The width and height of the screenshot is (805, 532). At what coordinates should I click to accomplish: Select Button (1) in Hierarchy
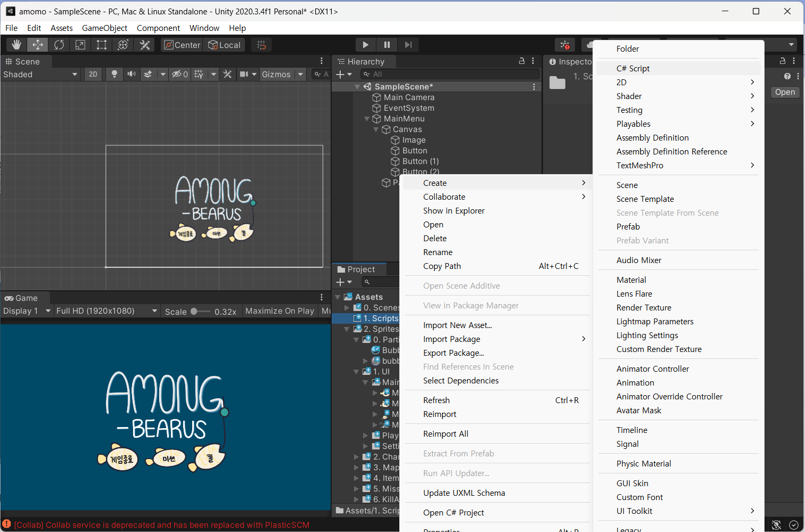(x=421, y=161)
